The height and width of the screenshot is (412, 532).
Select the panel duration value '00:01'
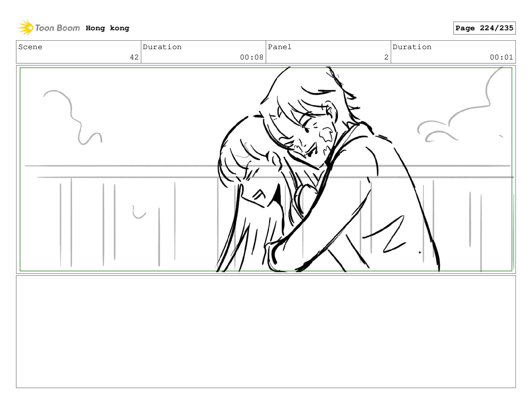pos(501,57)
